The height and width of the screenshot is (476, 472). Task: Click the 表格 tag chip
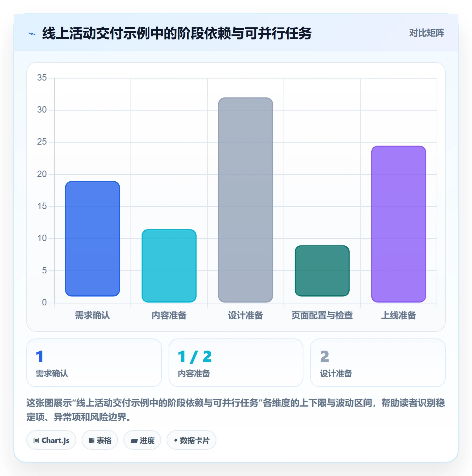pyautogui.click(x=100, y=440)
